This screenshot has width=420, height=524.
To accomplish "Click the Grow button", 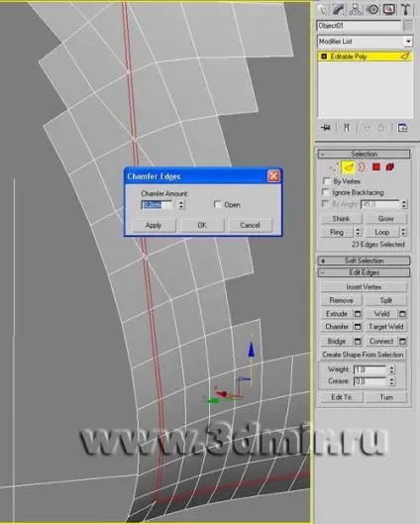I will tap(386, 219).
